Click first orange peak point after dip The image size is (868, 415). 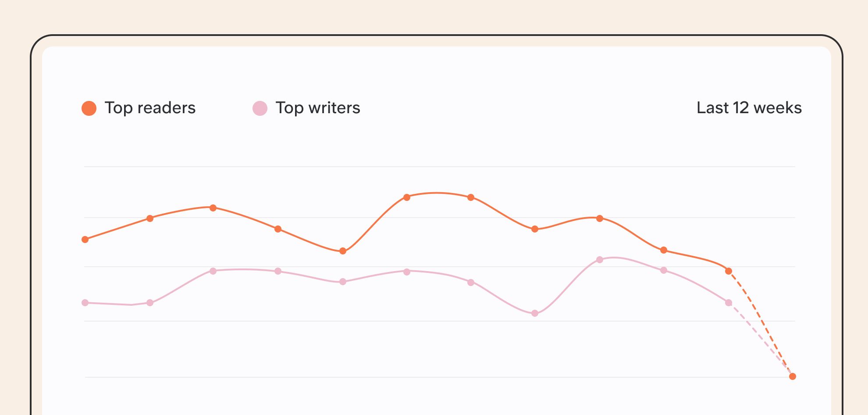pyautogui.click(x=407, y=197)
